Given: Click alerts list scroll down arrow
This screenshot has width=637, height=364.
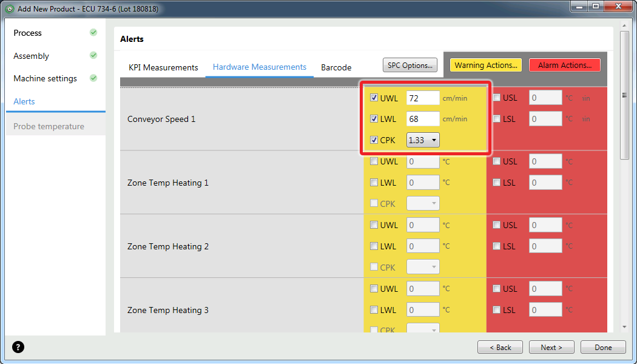Looking at the screenshot, I should [x=624, y=327].
